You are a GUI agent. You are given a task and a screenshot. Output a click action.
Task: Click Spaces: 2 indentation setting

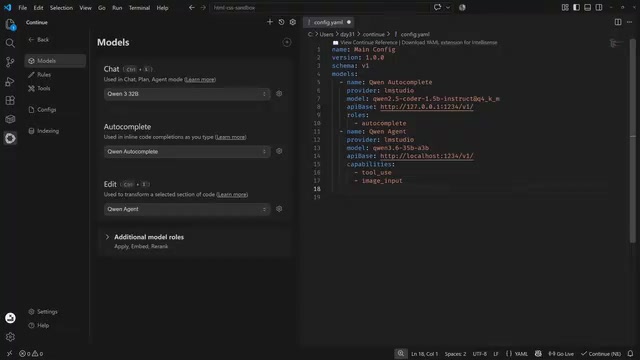coord(455,353)
